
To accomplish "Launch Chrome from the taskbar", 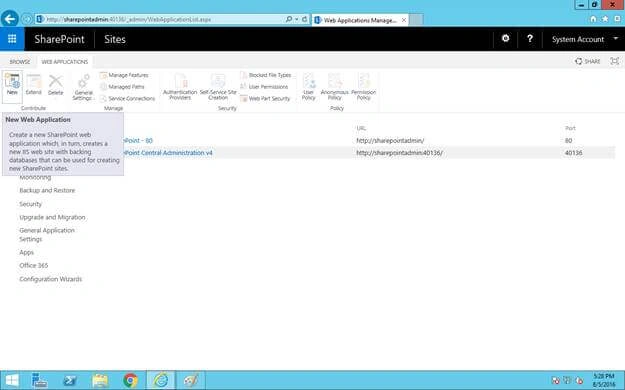I will (130, 380).
